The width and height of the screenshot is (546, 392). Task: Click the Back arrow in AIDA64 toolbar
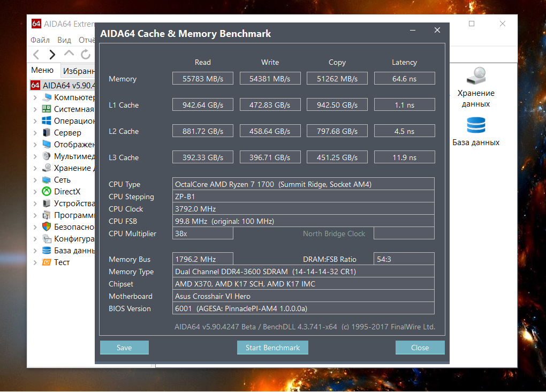36,55
